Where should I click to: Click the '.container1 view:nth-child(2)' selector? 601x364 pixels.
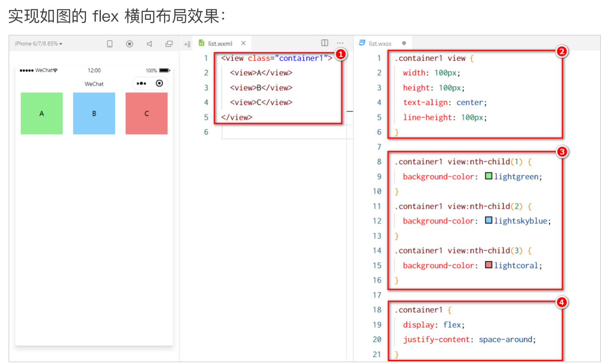pos(458,206)
